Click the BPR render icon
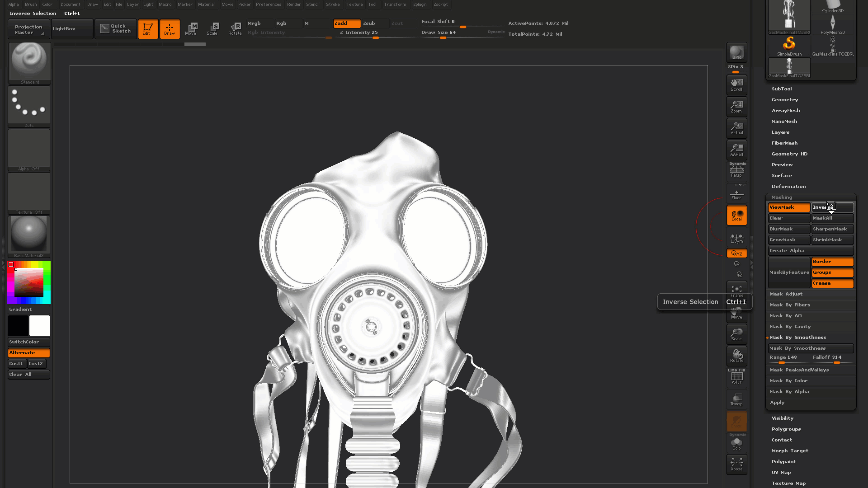The image size is (868, 488). [x=736, y=52]
